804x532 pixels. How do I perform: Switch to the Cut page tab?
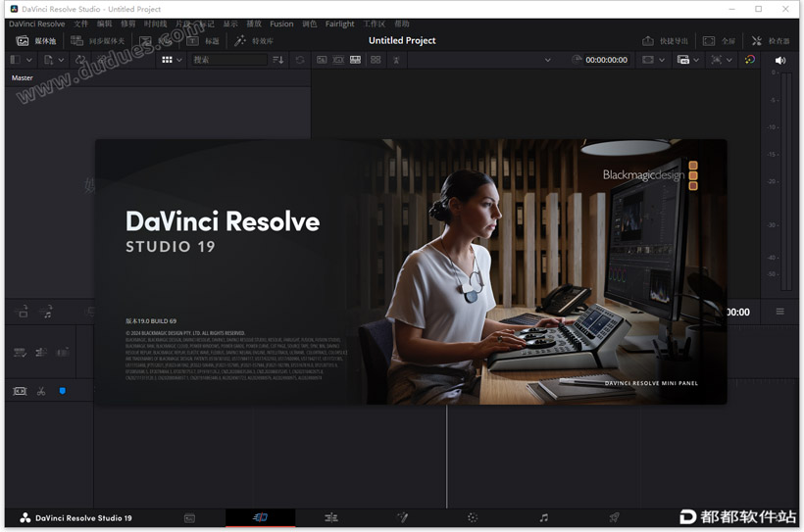(x=261, y=517)
